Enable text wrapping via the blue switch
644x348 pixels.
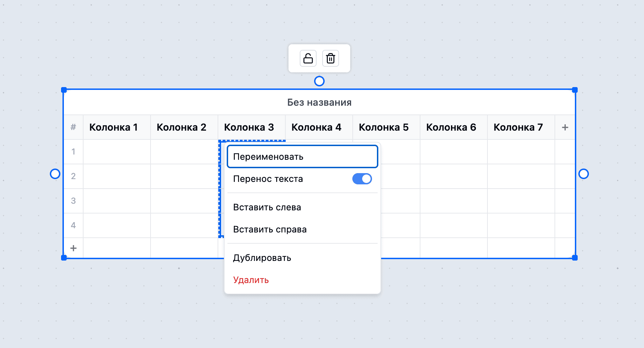(x=362, y=179)
